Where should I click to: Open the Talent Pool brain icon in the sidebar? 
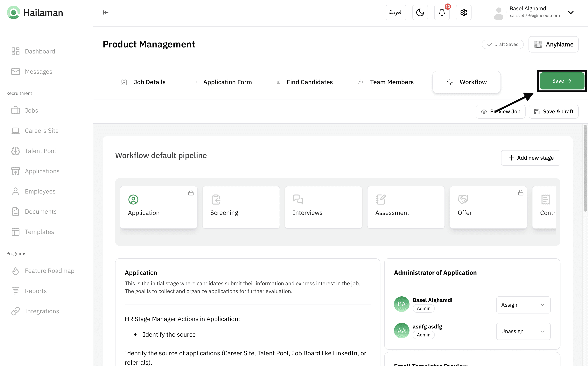point(16,151)
